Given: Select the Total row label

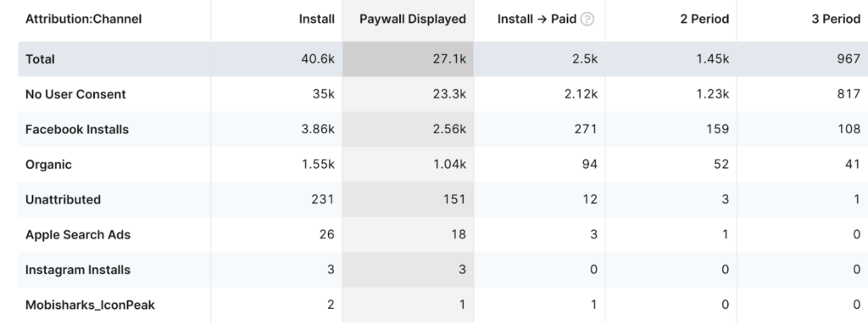Looking at the screenshot, I should click(40, 59).
